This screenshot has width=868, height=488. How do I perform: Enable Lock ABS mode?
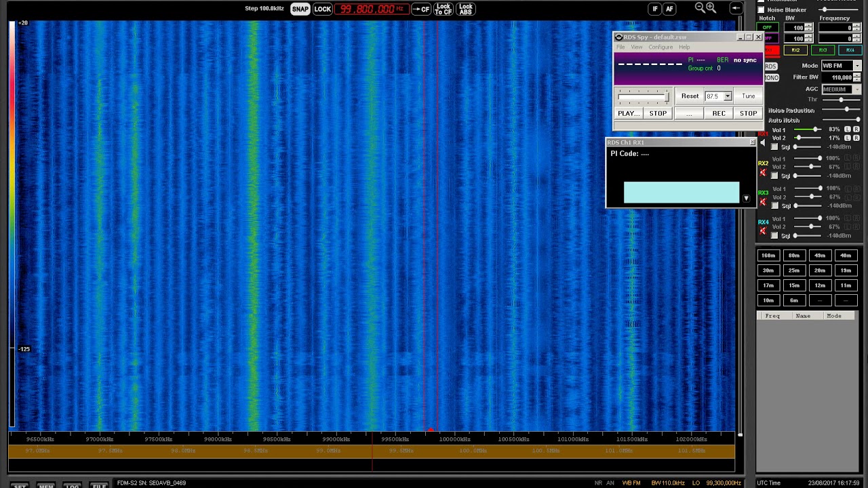tap(466, 9)
